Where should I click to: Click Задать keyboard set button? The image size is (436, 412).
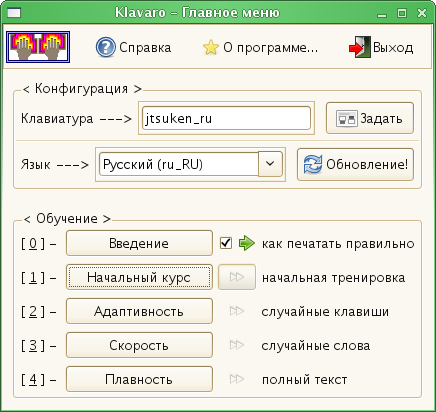pyautogui.click(x=370, y=118)
